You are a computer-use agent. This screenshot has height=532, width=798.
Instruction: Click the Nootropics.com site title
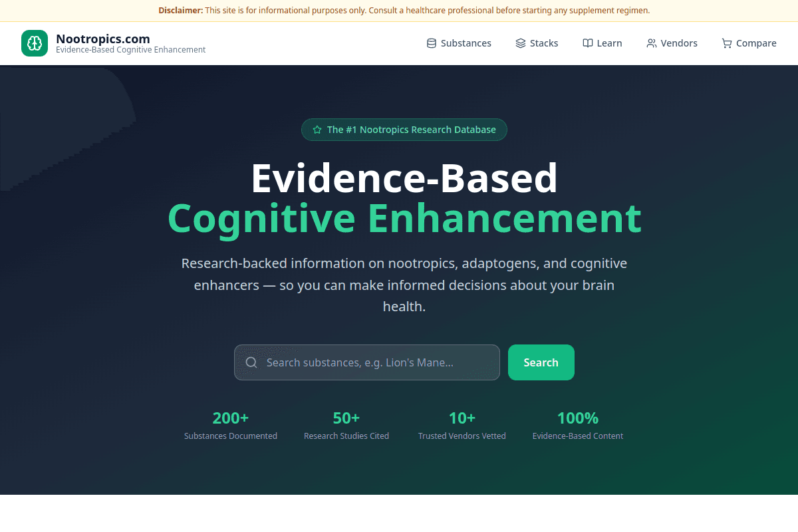tap(103, 39)
